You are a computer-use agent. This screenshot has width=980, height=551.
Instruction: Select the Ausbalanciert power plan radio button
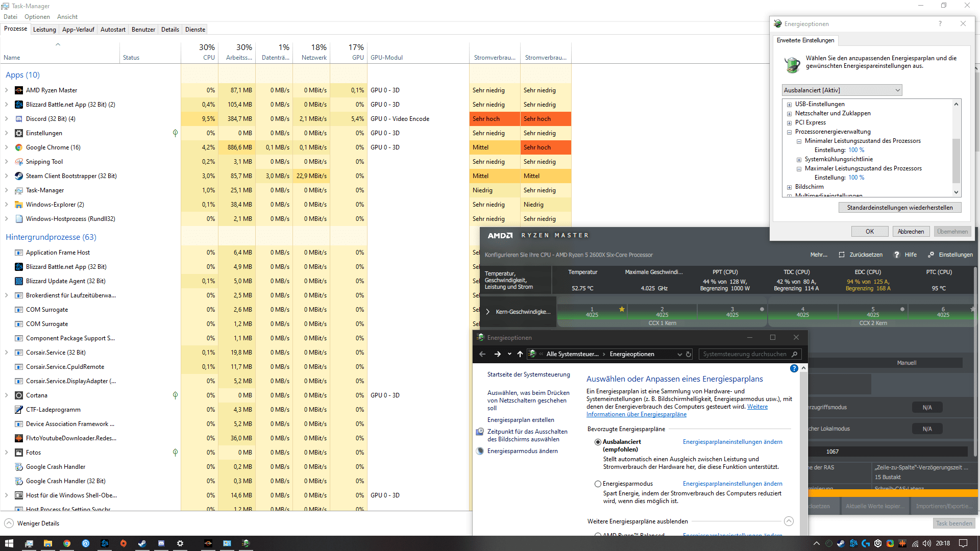coord(598,442)
